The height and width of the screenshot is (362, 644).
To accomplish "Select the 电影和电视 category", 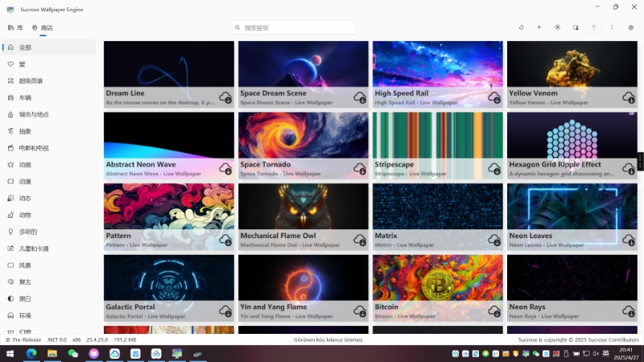I will [x=49, y=148].
